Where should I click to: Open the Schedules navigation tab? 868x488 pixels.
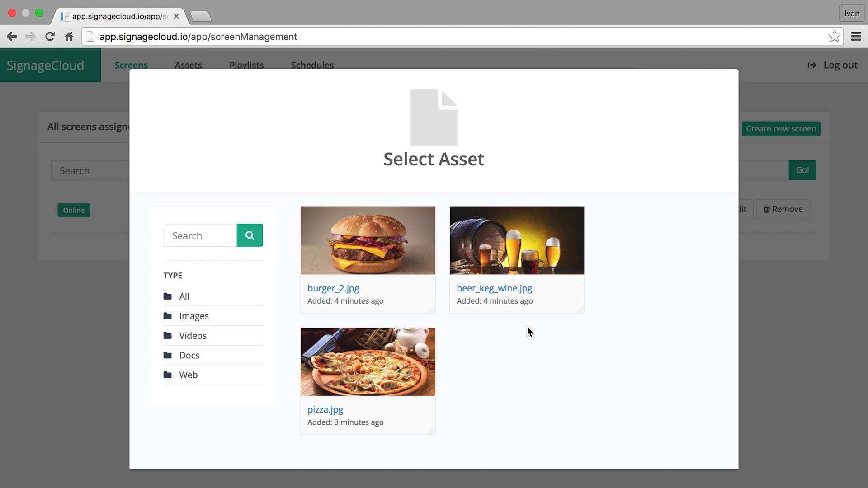pyautogui.click(x=312, y=65)
